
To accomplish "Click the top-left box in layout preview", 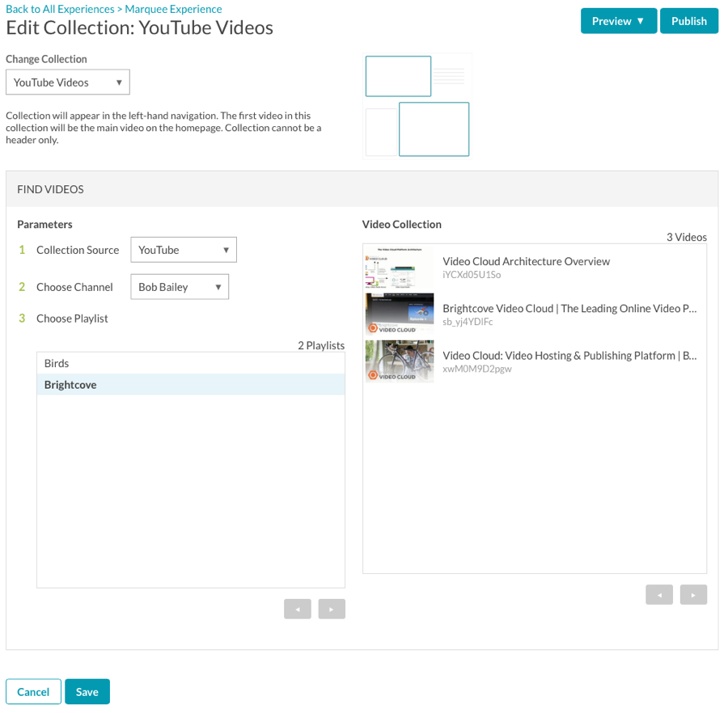I will pyautogui.click(x=398, y=76).
